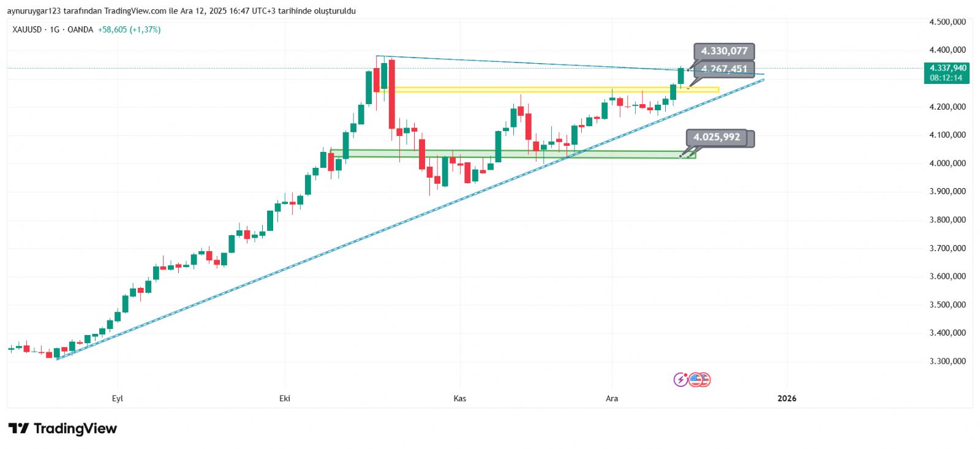Click the OANDA source label in legend
This screenshot has height=449, width=980.
[80, 29]
